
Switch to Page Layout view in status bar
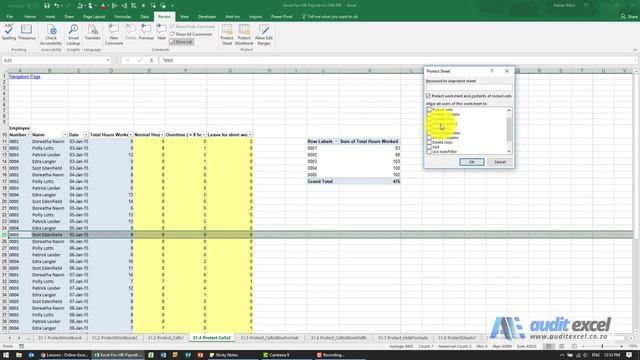pos(562,346)
